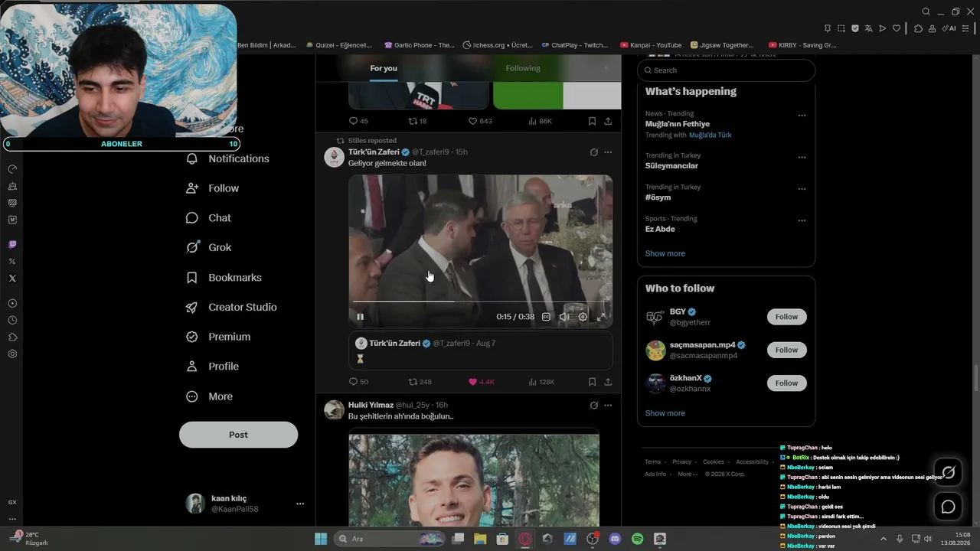Show more Who to follow suggestions
This screenshot has width=980, height=551.
[665, 413]
